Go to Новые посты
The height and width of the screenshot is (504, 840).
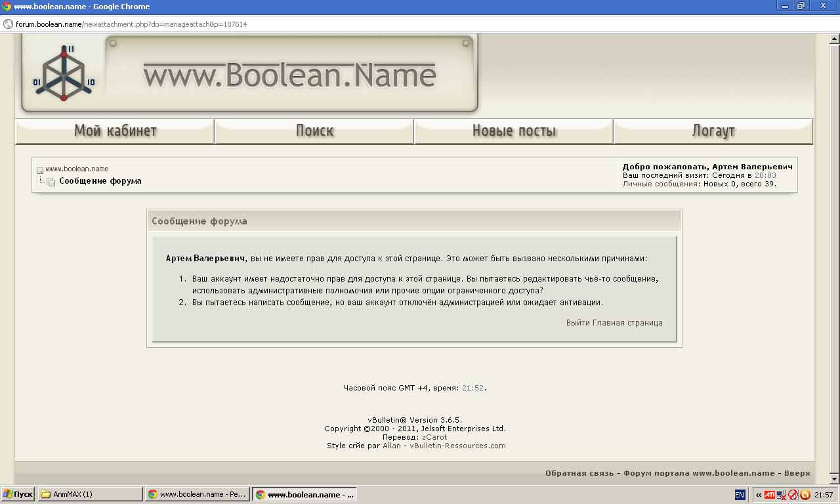click(x=514, y=131)
